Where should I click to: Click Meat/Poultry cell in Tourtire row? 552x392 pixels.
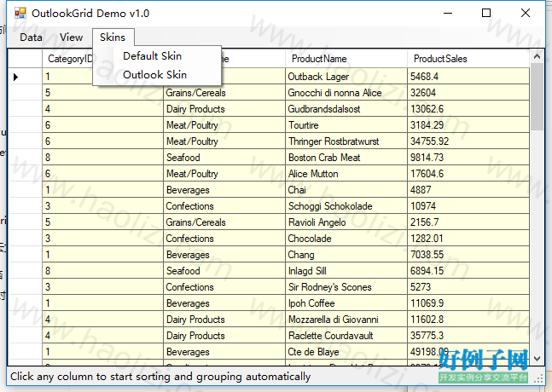click(x=224, y=124)
